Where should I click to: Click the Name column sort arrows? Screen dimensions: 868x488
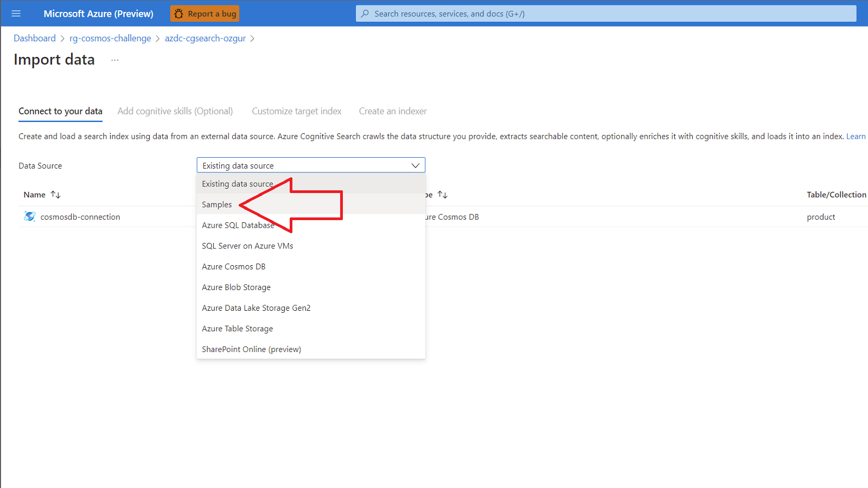pyautogui.click(x=56, y=194)
